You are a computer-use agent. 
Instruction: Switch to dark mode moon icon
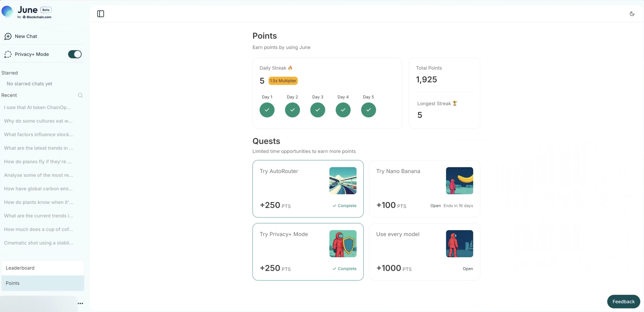point(632,14)
